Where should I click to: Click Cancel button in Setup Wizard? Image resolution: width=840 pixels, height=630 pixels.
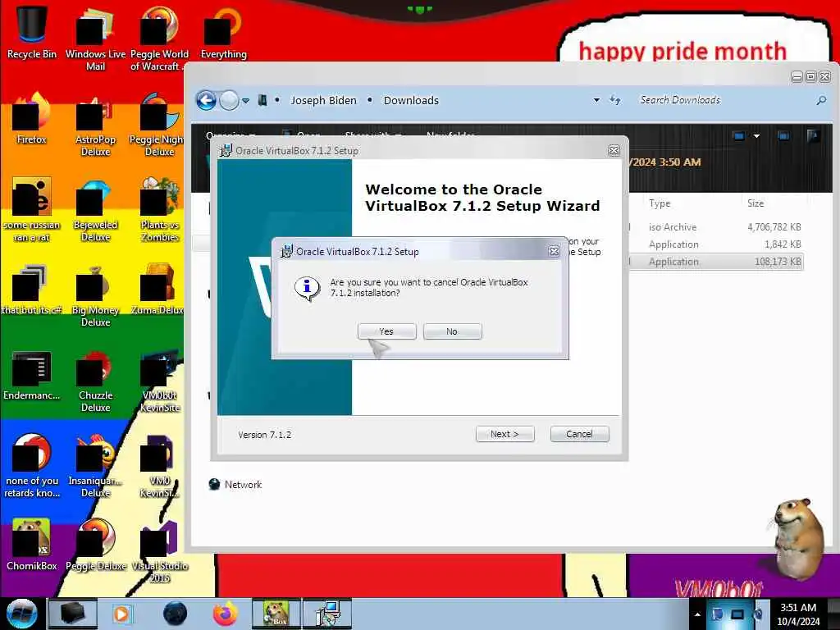pos(580,434)
